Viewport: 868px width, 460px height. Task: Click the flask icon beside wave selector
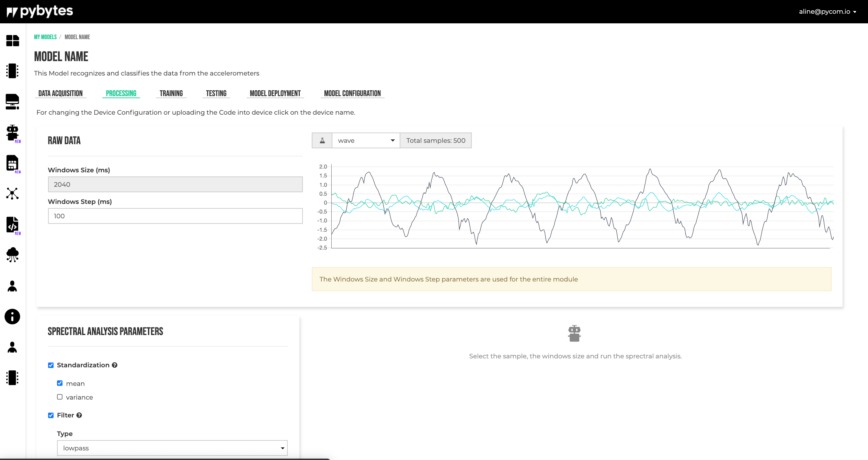(322, 140)
